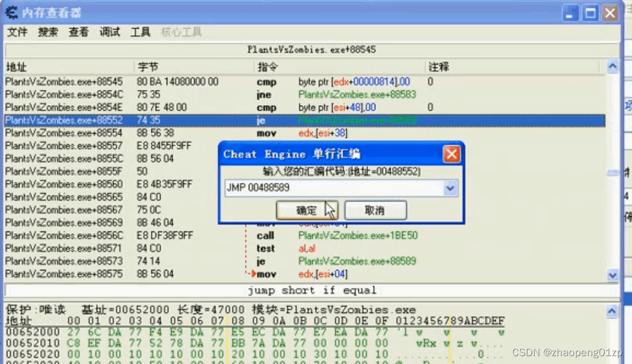The height and width of the screenshot is (364, 632).
Task: Select row PlantsVsZombies.exe+88567
Action: point(111,210)
